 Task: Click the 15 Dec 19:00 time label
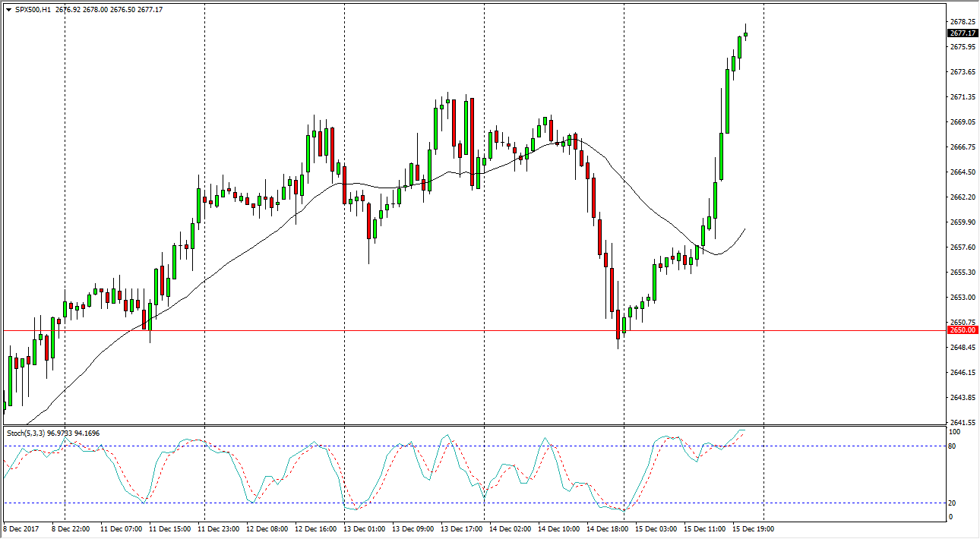pos(753,528)
